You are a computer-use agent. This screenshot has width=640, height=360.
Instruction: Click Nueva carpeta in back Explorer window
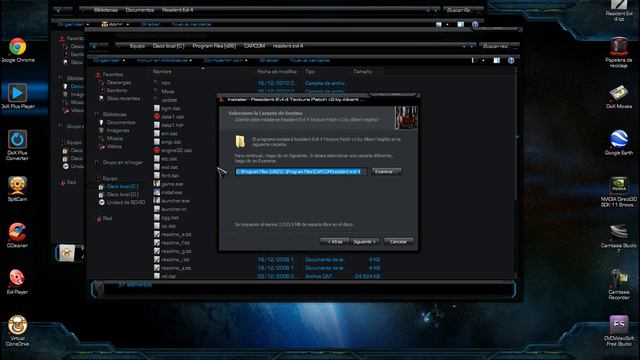[x=191, y=24]
